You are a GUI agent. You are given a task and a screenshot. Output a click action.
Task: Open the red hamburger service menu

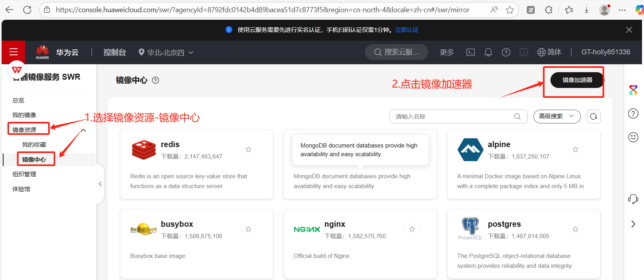tap(13, 52)
